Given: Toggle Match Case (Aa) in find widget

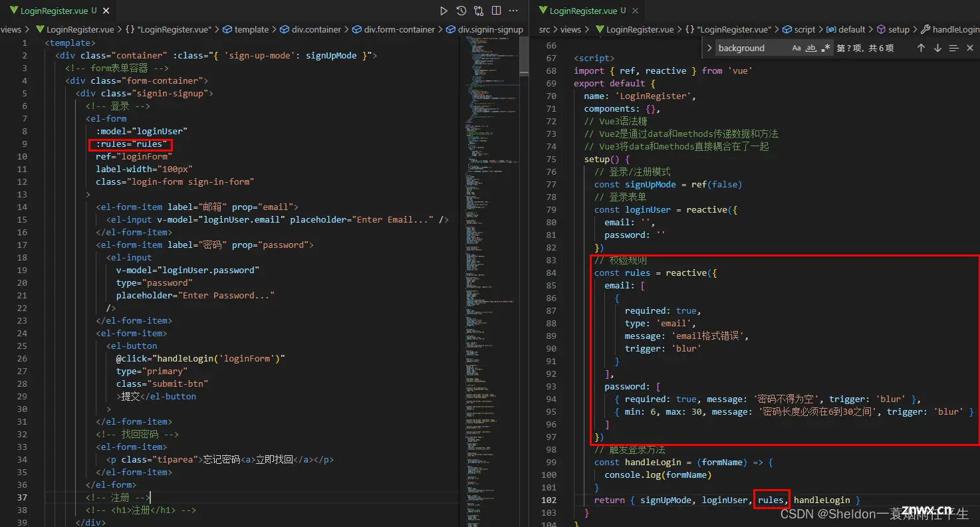Looking at the screenshot, I should tap(796, 48).
